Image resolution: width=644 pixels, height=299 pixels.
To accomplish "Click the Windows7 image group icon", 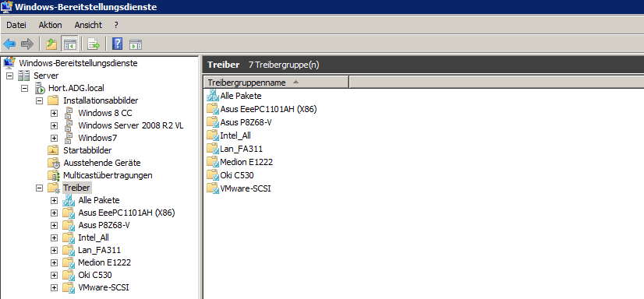I will [x=69, y=138].
